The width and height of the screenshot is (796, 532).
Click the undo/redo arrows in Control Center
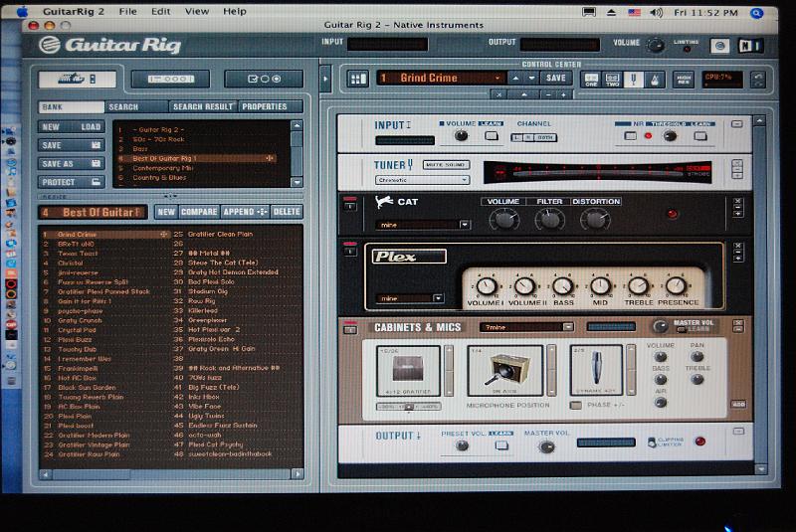point(758,80)
